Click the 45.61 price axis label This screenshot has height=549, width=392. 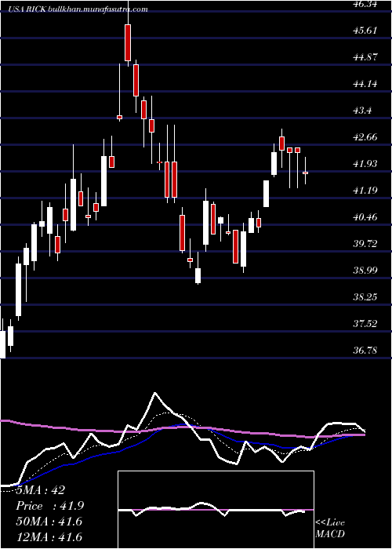(x=365, y=30)
